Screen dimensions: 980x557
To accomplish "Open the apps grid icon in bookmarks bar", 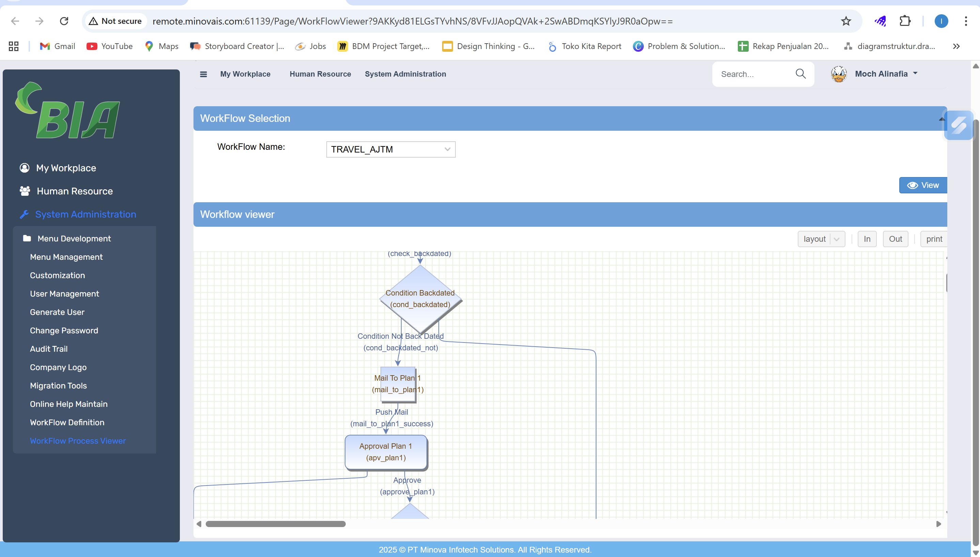I will pyautogui.click(x=14, y=46).
